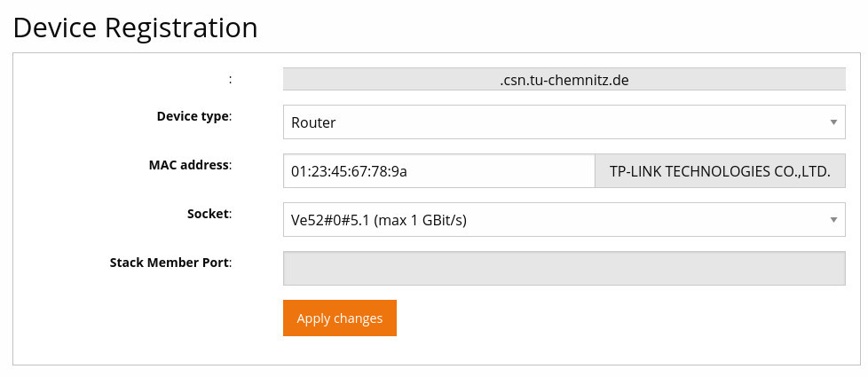Click the Socket label
Screen dimensions: 868x377
208,214
